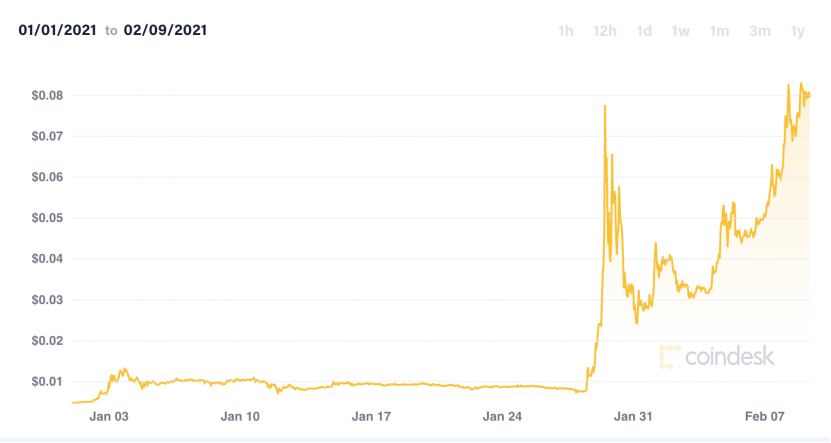Viewport: 831px width, 443px height.
Task: Click the $0.05 price gridline label
Action: point(47,218)
